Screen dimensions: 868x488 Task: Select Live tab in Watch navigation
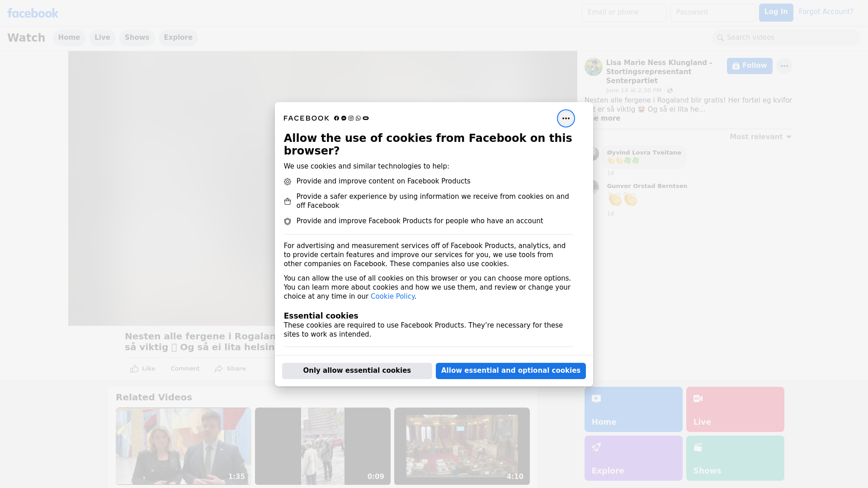point(102,38)
